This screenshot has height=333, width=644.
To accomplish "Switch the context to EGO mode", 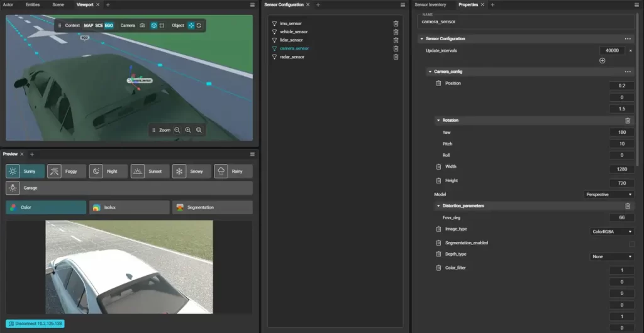I will [109, 25].
